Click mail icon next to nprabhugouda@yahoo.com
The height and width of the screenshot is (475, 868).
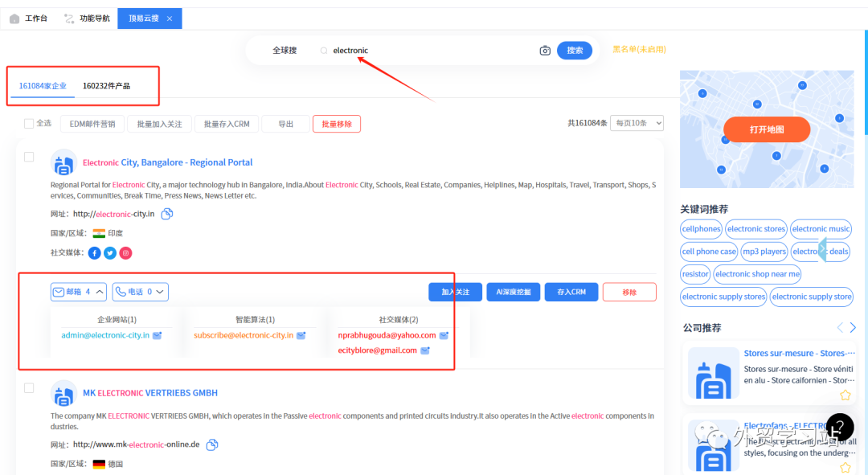pos(444,335)
